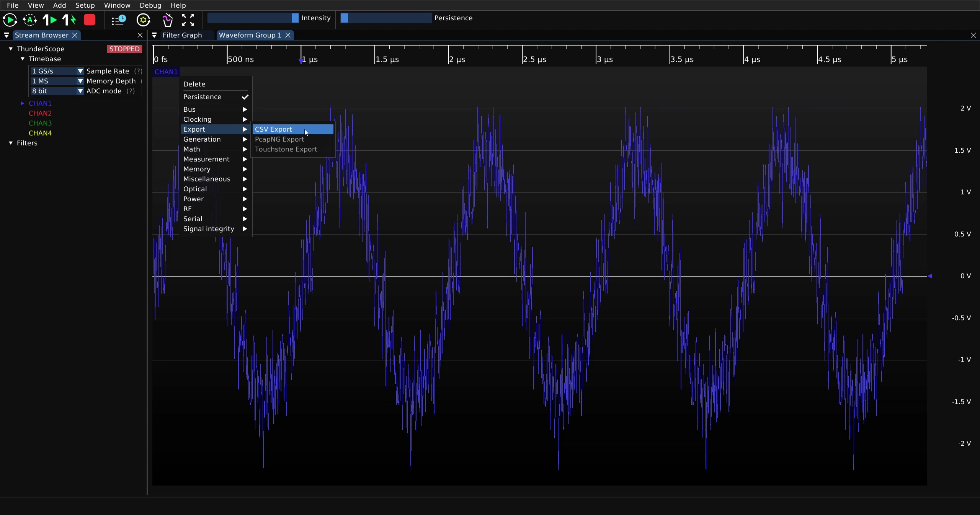Click the yellow refresh settings icon

point(144,20)
